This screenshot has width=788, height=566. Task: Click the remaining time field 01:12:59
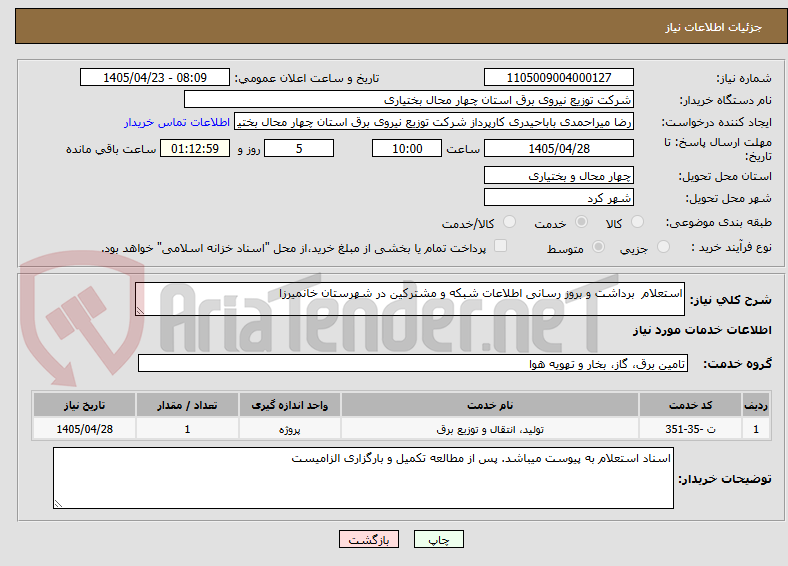pyautogui.click(x=195, y=148)
